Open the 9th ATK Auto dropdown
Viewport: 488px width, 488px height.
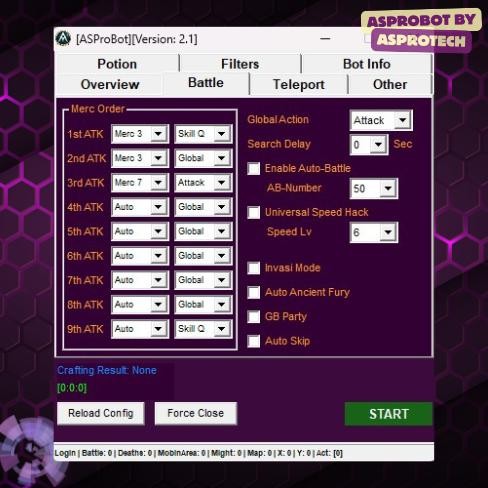coord(140,329)
